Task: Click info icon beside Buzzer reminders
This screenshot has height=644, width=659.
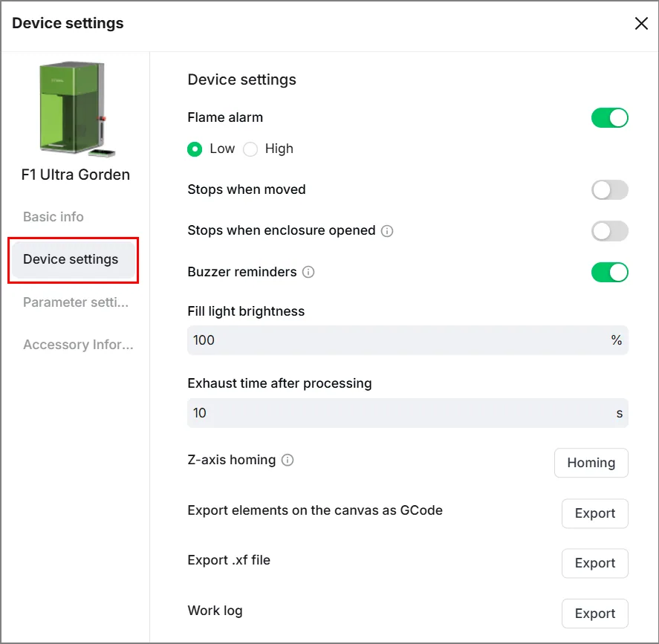Action: pyautogui.click(x=308, y=272)
